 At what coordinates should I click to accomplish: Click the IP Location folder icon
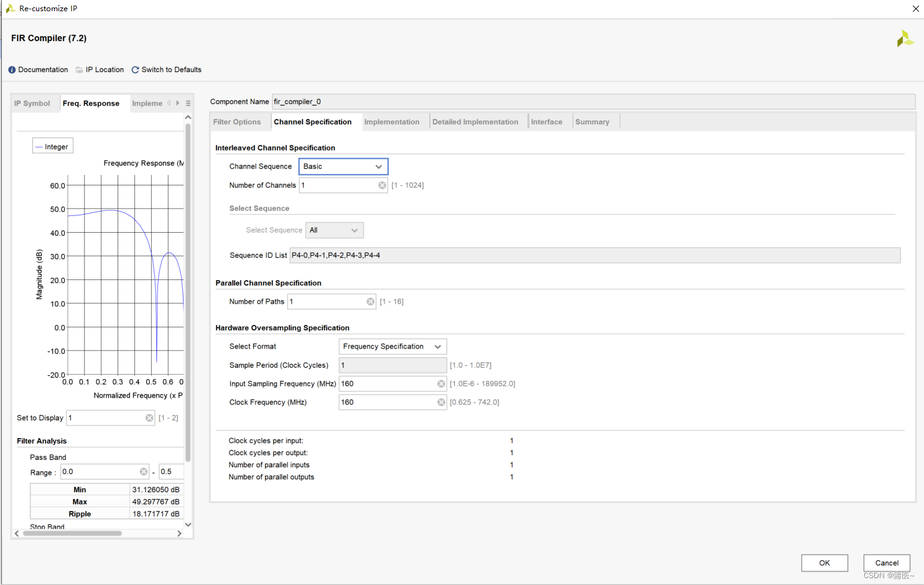coord(80,70)
